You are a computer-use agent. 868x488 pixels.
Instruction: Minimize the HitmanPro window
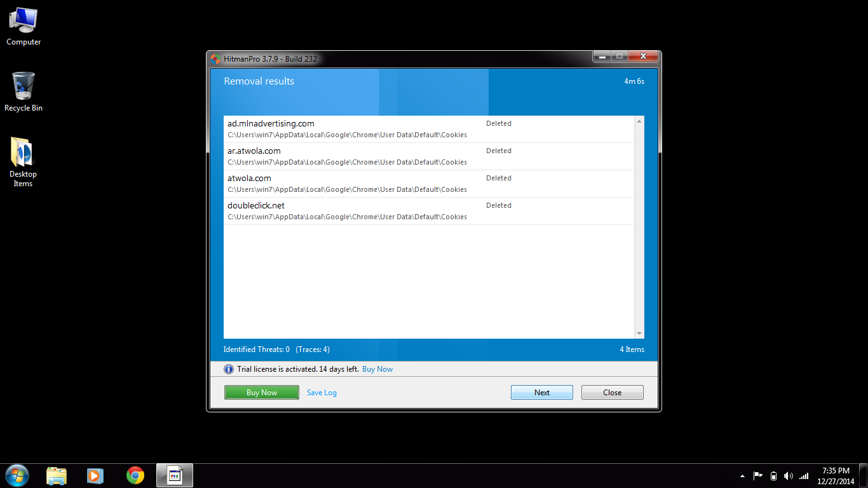click(602, 57)
